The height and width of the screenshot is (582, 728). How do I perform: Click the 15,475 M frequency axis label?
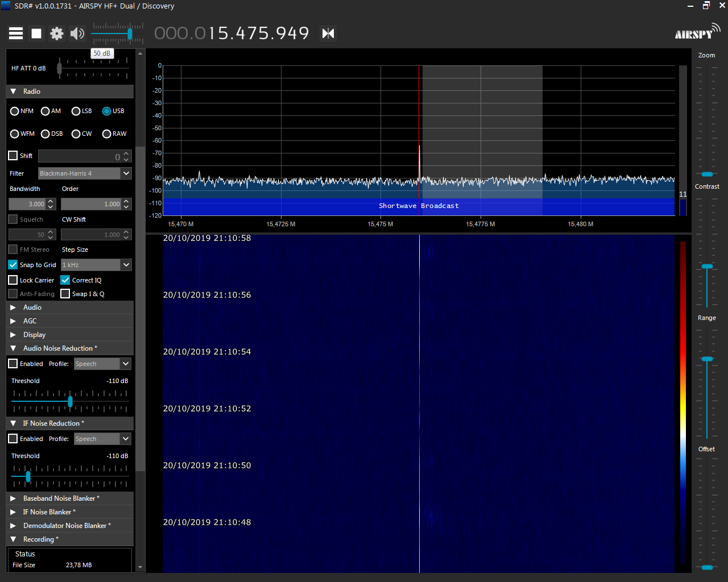(x=380, y=224)
